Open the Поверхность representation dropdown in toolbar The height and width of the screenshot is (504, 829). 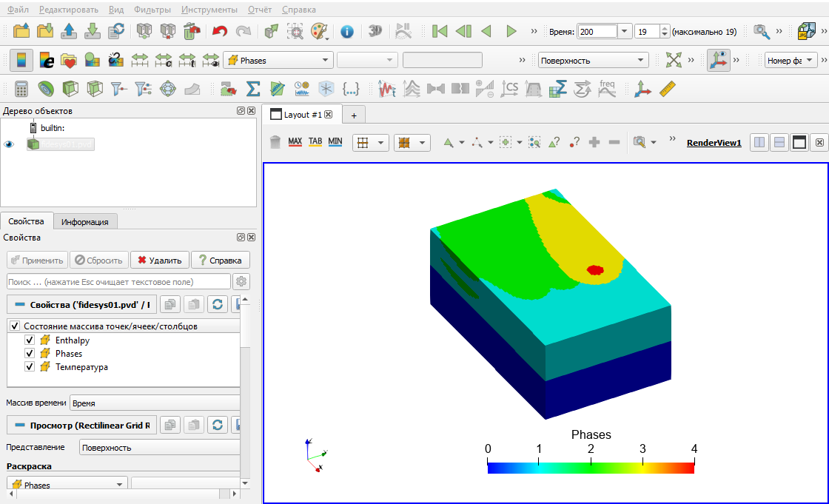[x=593, y=60]
